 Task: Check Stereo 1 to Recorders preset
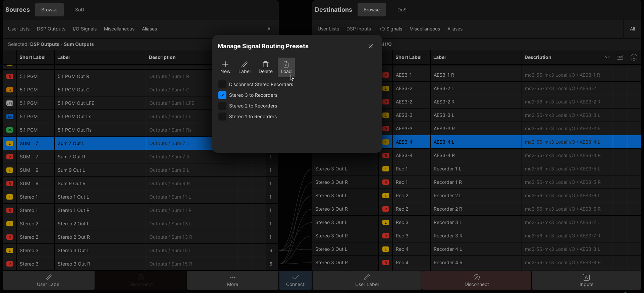(x=222, y=117)
